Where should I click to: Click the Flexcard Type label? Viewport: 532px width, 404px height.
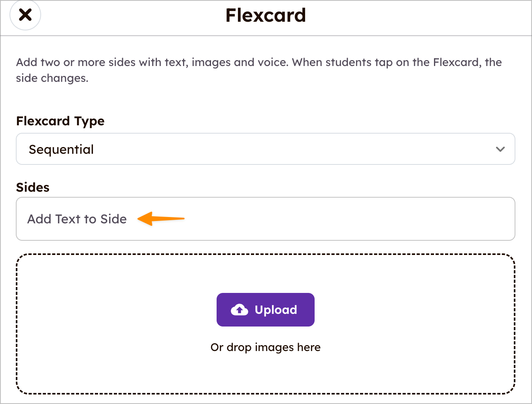tap(60, 121)
